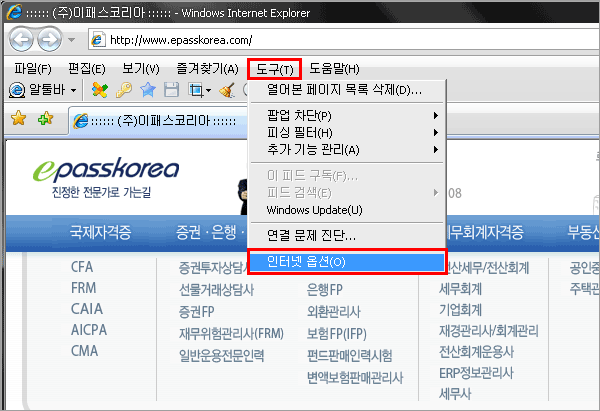Click the browser Back arrow button
This screenshot has width=600, height=411.
point(21,41)
